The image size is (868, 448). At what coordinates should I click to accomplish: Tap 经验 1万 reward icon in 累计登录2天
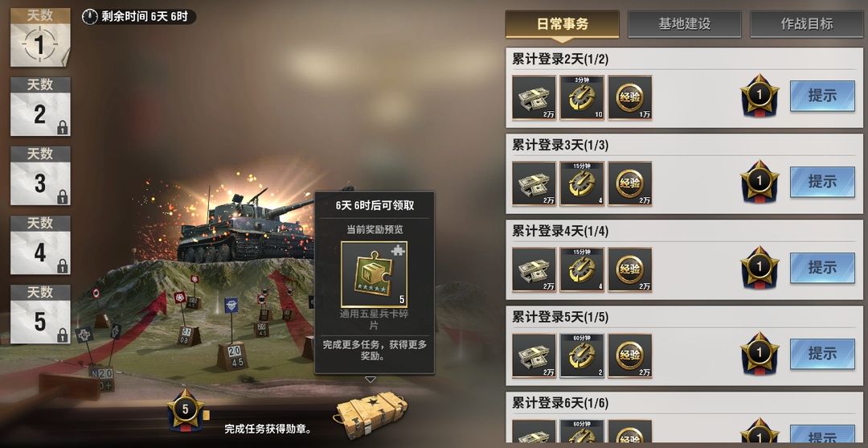tap(630, 97)
